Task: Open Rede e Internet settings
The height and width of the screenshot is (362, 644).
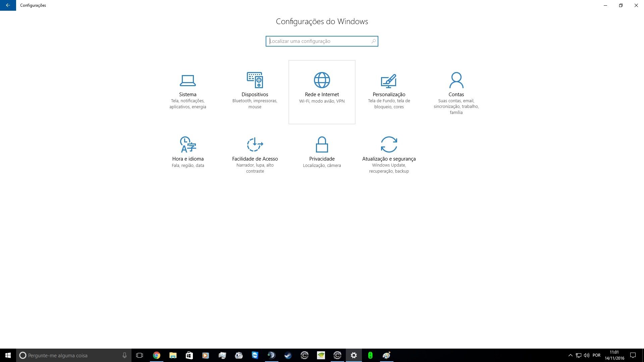Action: (322, 92)
